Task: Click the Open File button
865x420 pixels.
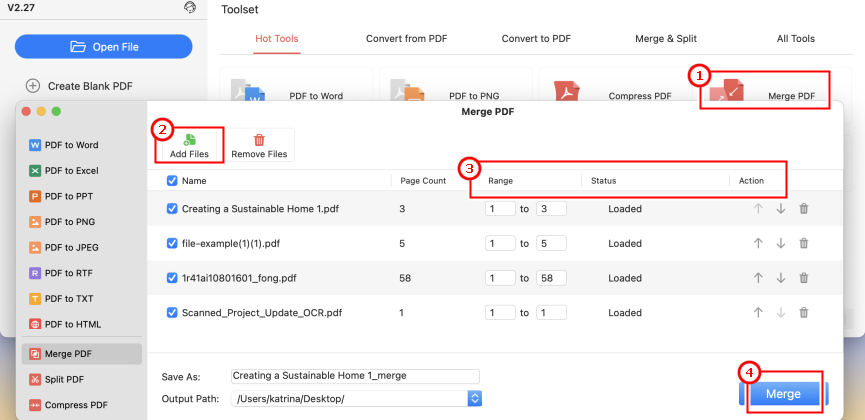Action: pyautogui.click(x=104, y=46)
